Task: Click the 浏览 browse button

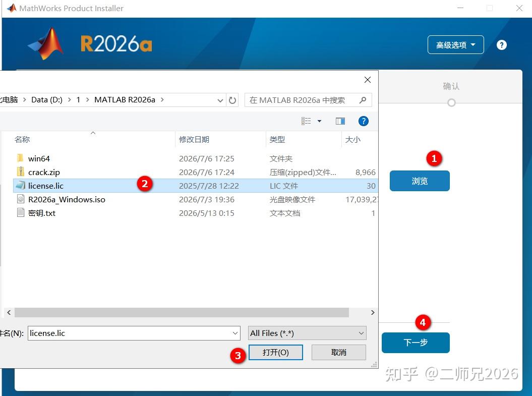Action: [x=420, y=181]
